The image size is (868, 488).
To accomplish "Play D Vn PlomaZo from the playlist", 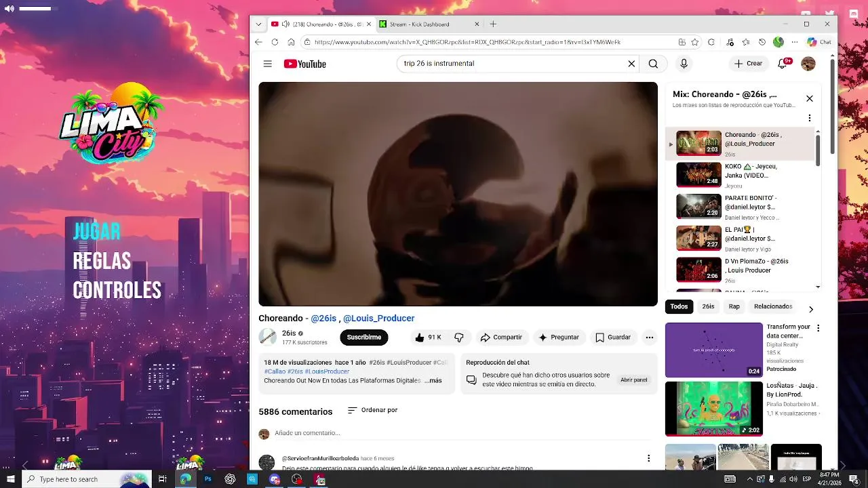I will tap(741, 270).
